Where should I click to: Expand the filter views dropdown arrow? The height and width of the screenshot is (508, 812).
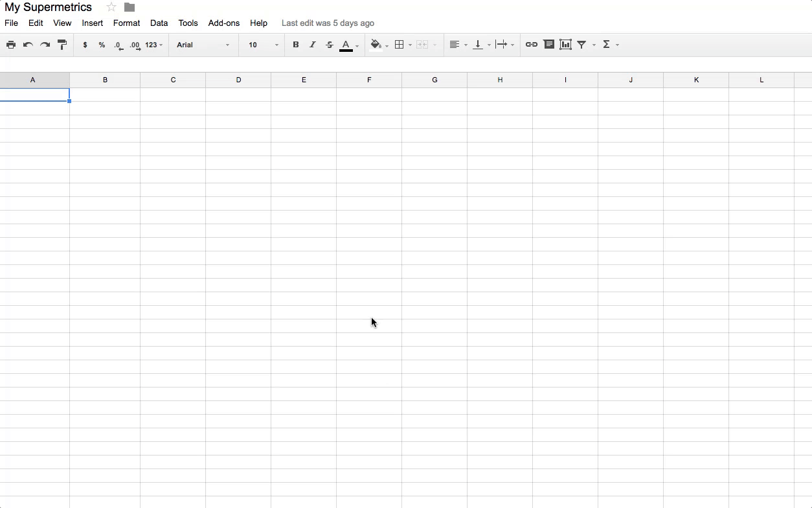tap(594, 45)
